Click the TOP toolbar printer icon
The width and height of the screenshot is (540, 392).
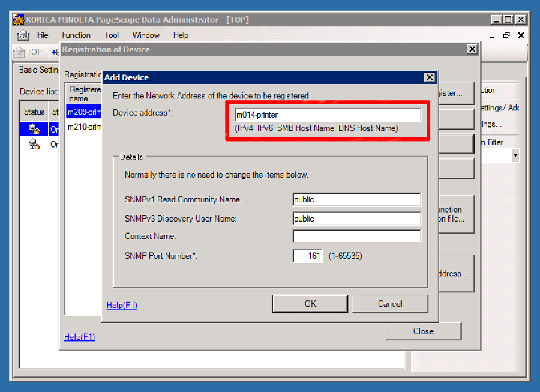[x=19, y=52]
